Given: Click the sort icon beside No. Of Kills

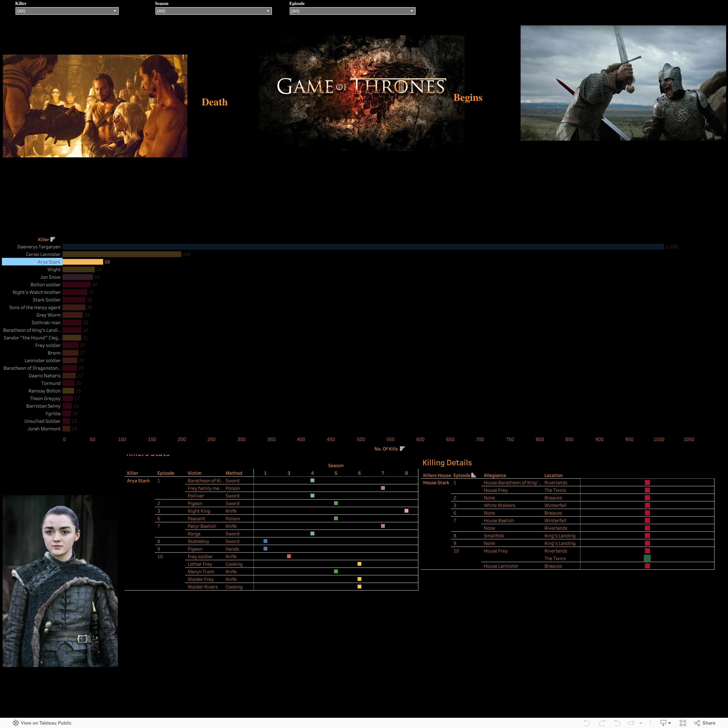Looking at the screenshot, I should point(402,448).
